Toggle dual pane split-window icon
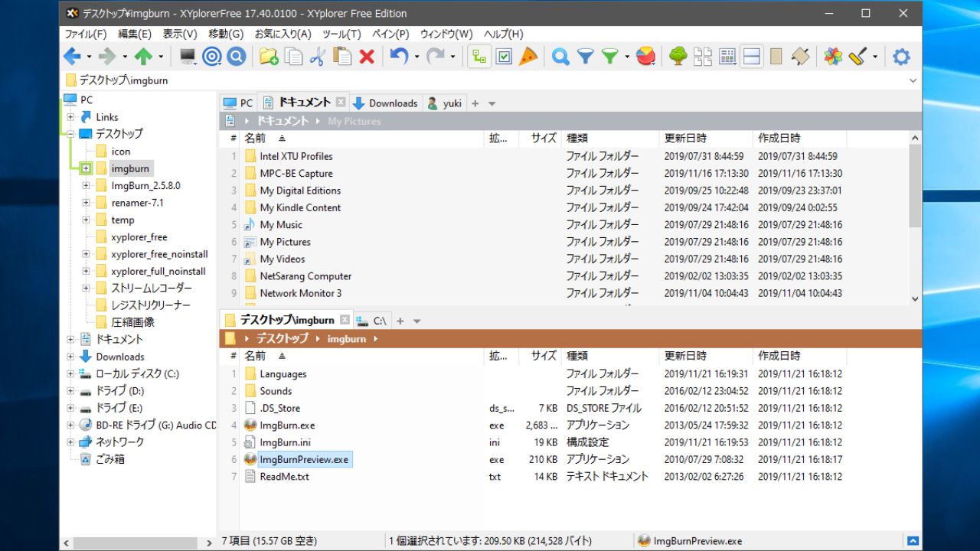This screenshot has width=980, height=551. click(752, 56)
